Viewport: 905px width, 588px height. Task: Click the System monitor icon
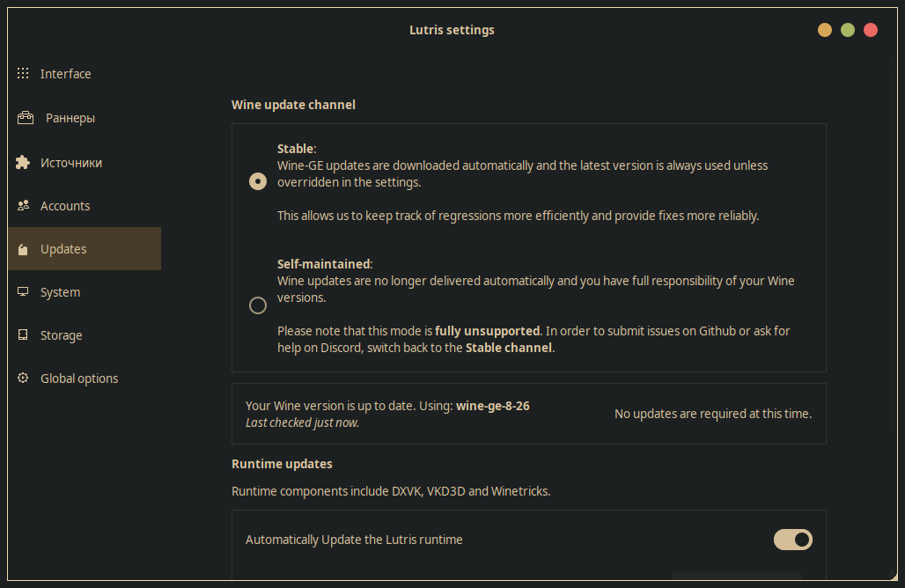click(24, 292)
